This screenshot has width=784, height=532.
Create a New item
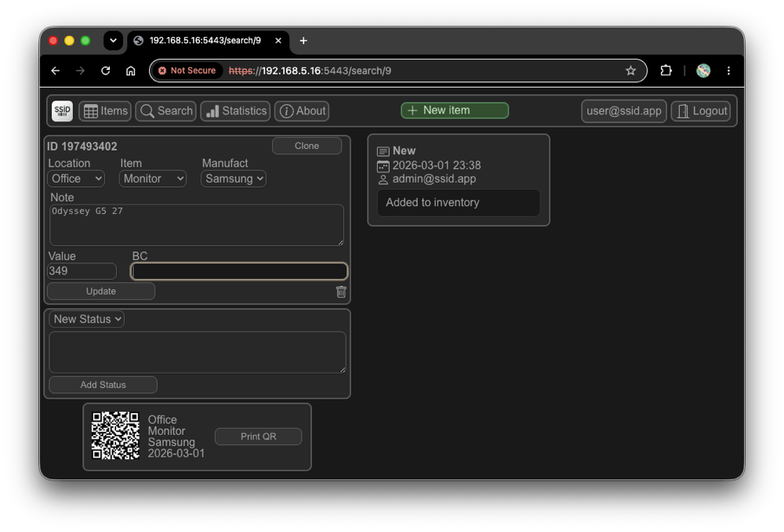455,110
